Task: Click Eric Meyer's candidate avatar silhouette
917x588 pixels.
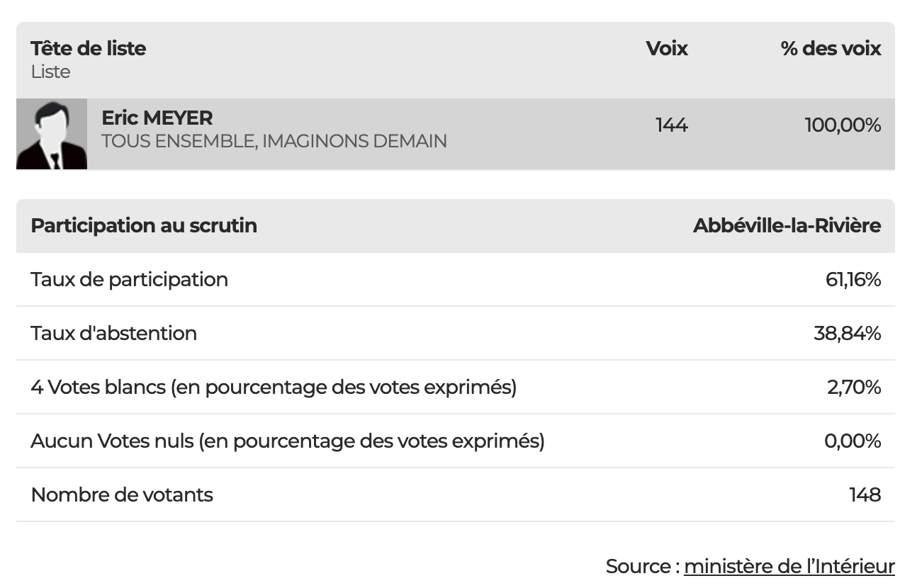Action: coord(51,134)
